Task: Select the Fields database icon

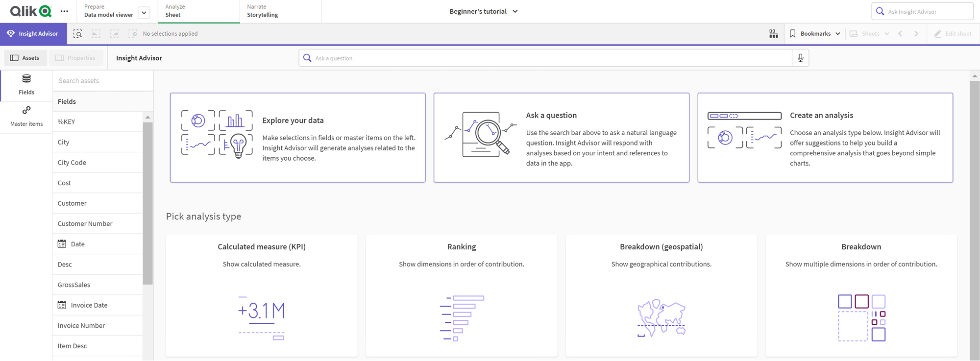Action: coord(26,79)
